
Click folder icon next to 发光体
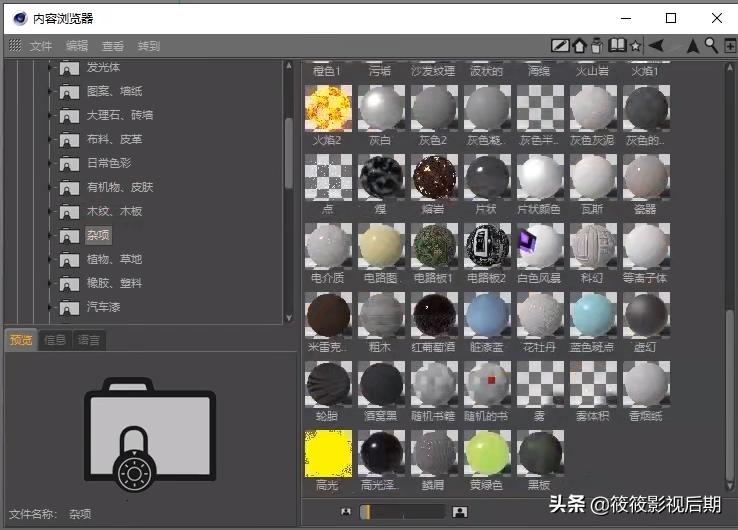pos(69,68)
